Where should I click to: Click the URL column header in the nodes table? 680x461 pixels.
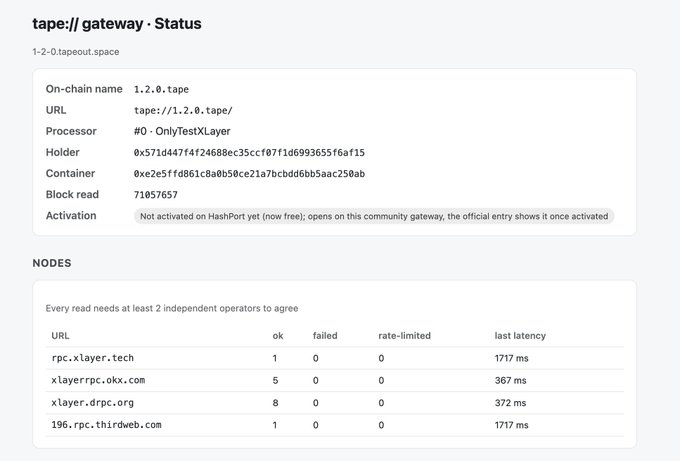click(x=60, y=336)
